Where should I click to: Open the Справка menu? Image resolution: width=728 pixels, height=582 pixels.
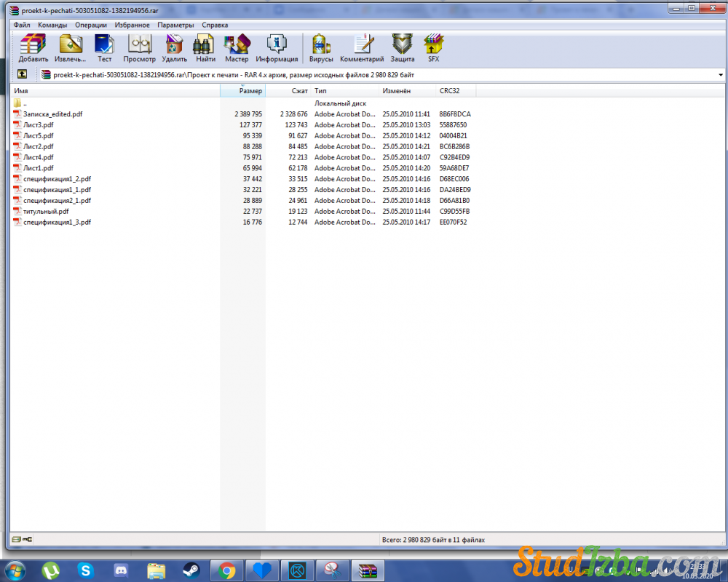215,25
